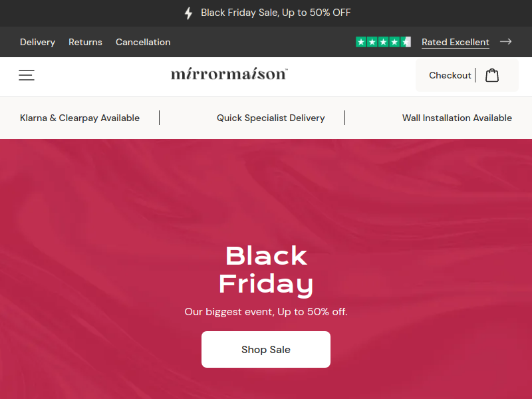Image resolution: width=532 pixels, height=399 pixels.
Task: Select Wall Installation Available text
Action: [457, 118]
